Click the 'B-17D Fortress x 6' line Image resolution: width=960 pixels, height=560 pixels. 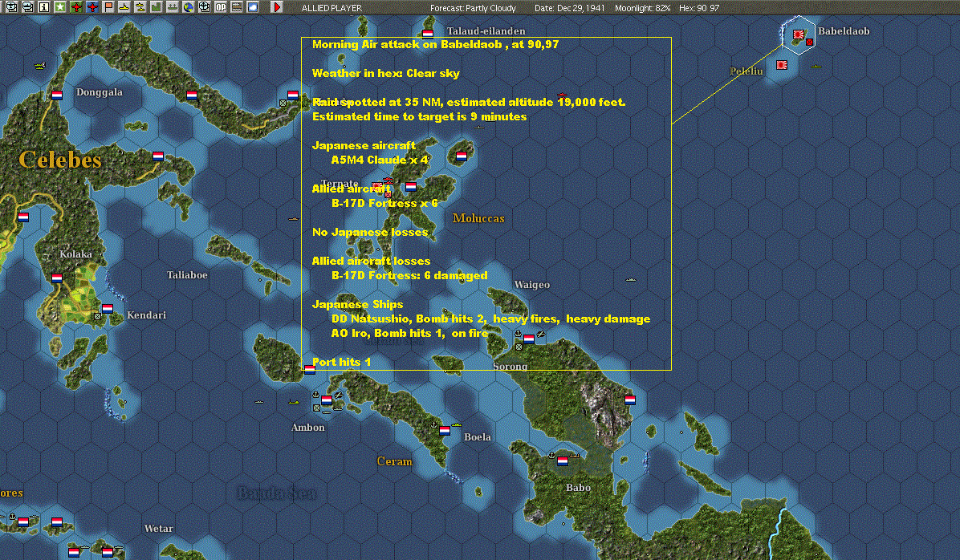pyautogui.click(x=384, y=203)
